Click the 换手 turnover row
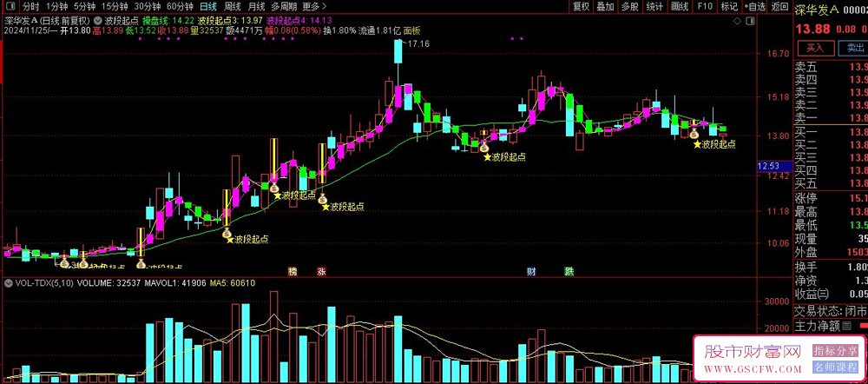 (x=831, y=267)
